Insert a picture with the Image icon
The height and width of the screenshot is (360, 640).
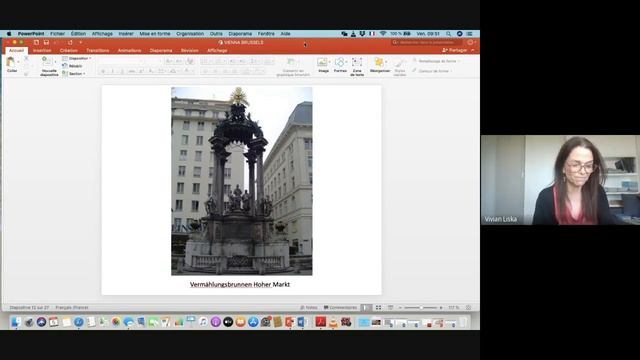click(x=322, y=62)
